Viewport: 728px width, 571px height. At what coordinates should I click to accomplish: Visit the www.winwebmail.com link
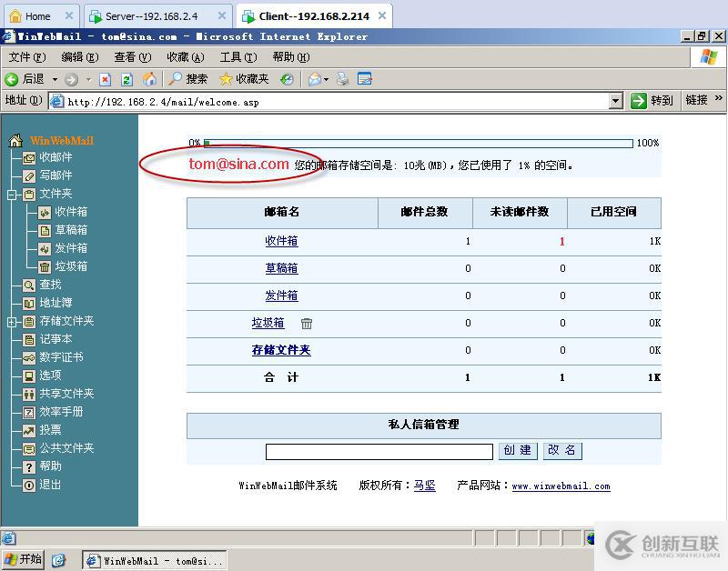point(561,487)
